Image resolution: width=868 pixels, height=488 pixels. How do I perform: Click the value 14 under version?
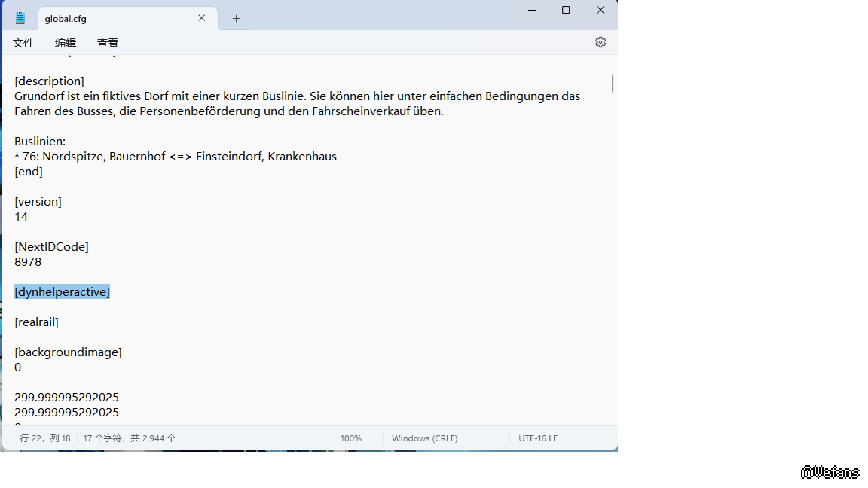click(x=21, y=217)
